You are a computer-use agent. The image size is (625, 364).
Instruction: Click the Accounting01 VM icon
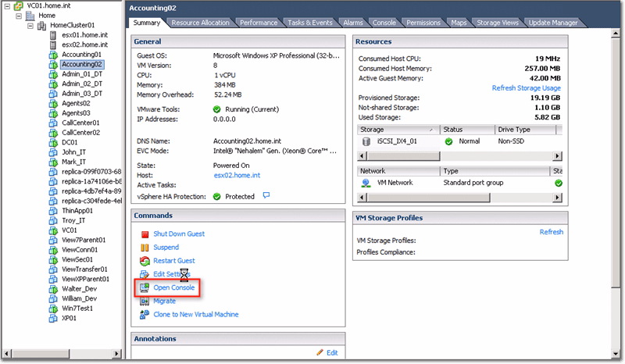53,55
